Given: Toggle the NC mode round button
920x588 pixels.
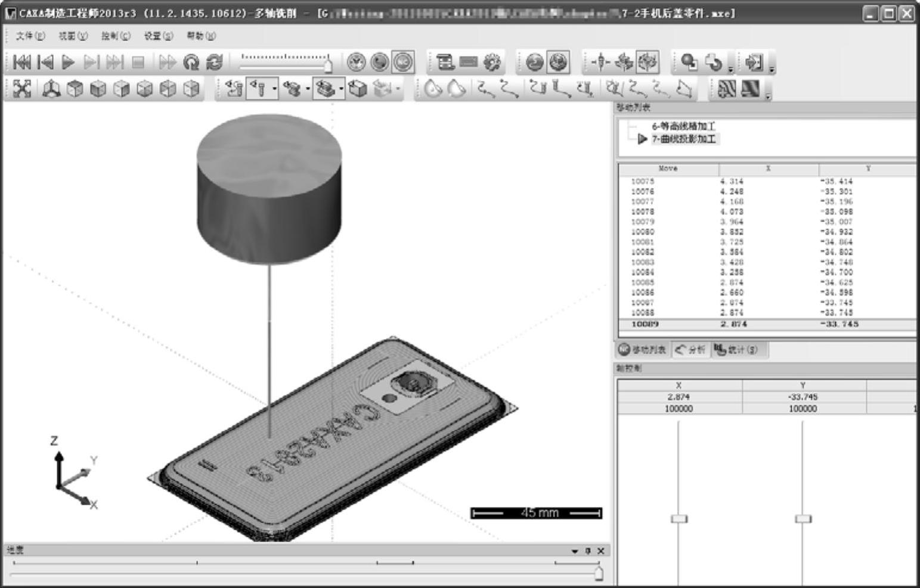Looking at the screenshot, I should pyautogui.click(x=403, y=62).
